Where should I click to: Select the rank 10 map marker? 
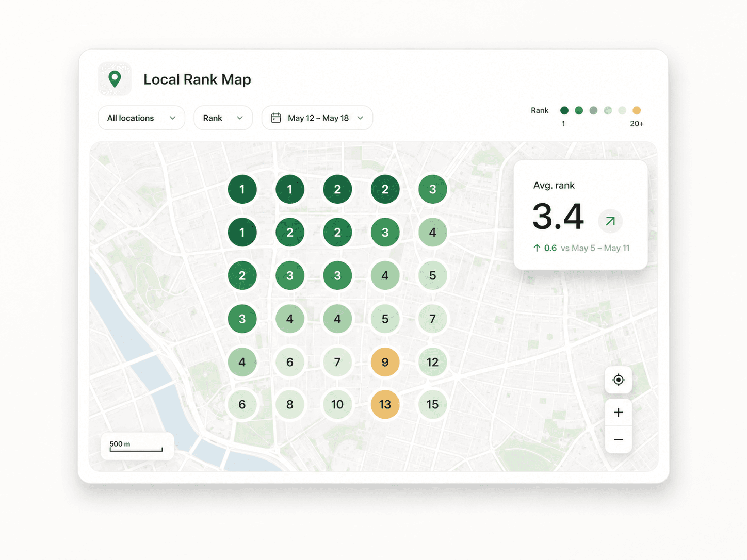337,404
